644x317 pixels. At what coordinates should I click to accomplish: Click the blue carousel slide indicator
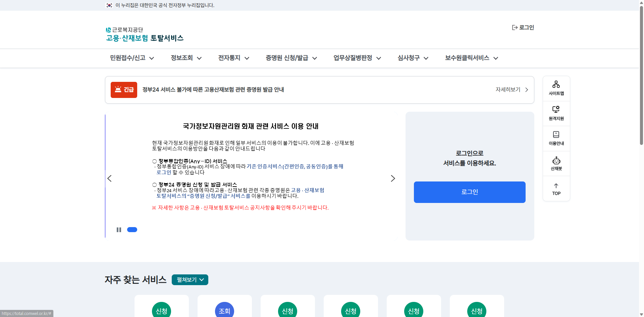pos(132,229)
